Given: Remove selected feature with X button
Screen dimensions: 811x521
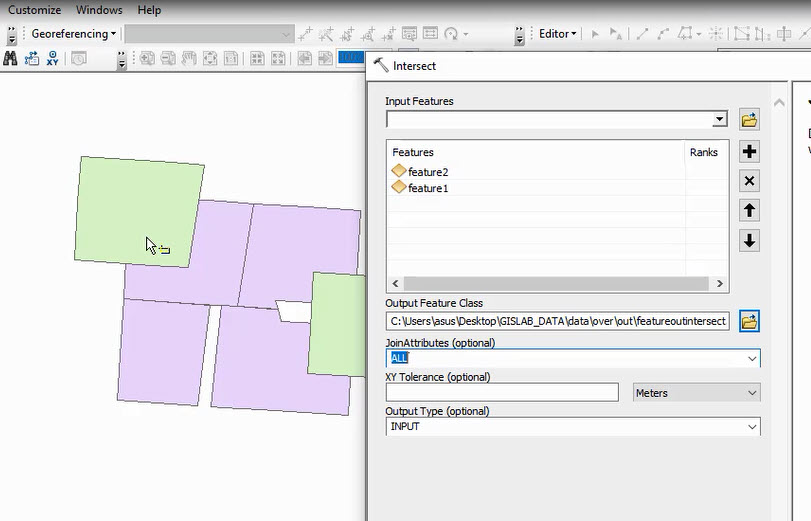Looking at the screenshot, I should [749, 181].
